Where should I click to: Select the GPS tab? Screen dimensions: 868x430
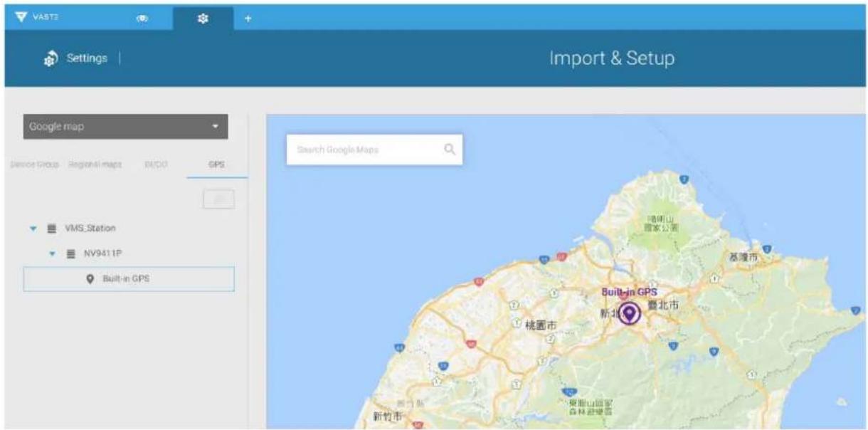point(217,164)
